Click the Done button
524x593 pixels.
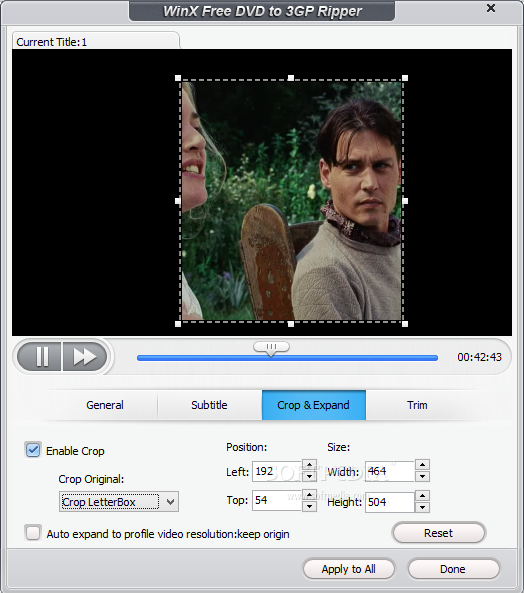[453, 569]
